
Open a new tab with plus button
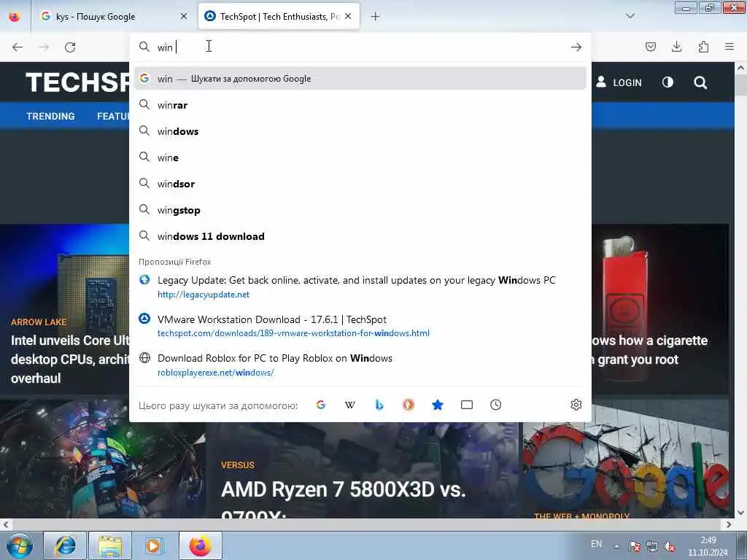[376, 17]
